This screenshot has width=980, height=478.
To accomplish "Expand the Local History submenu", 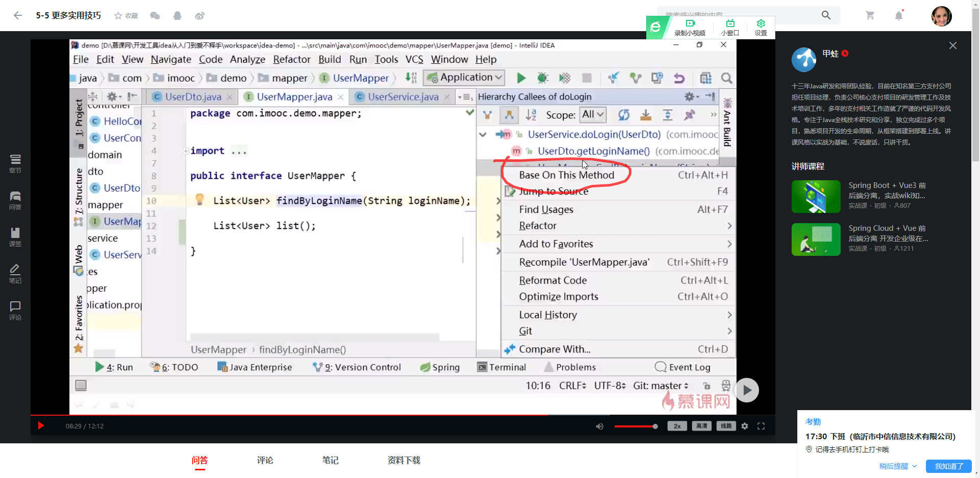I will [729, 315].
